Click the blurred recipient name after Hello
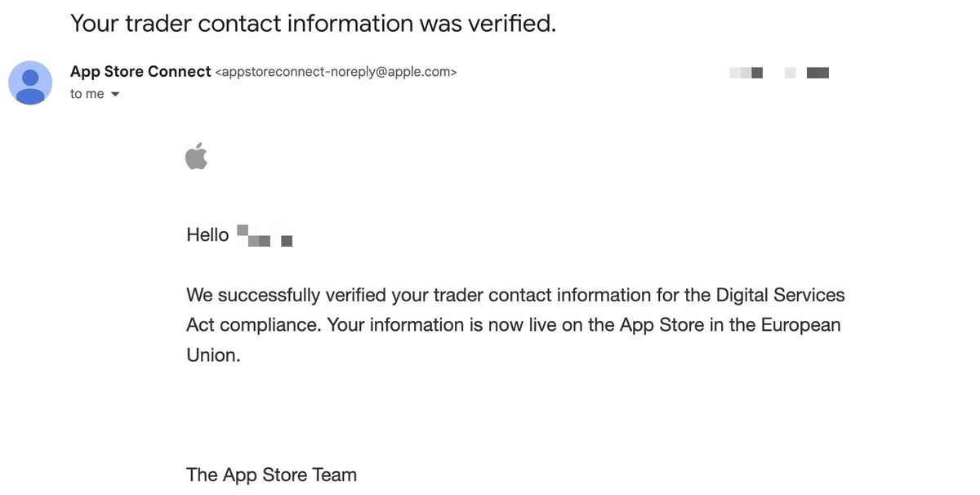Viewport: 980px width, 495px height. (265, 236)
